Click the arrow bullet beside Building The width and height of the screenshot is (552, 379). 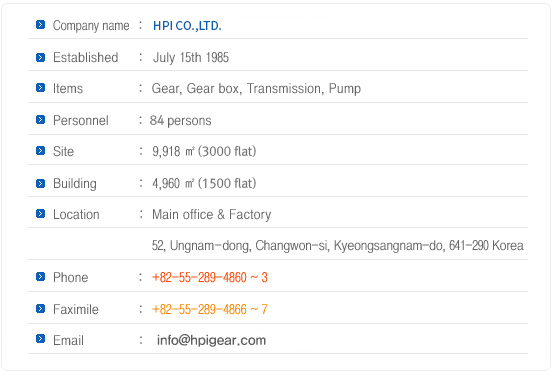coord(40,183)
